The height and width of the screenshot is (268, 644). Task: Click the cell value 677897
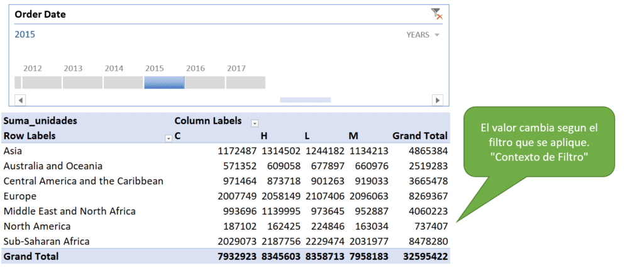(x=327, y=166)
